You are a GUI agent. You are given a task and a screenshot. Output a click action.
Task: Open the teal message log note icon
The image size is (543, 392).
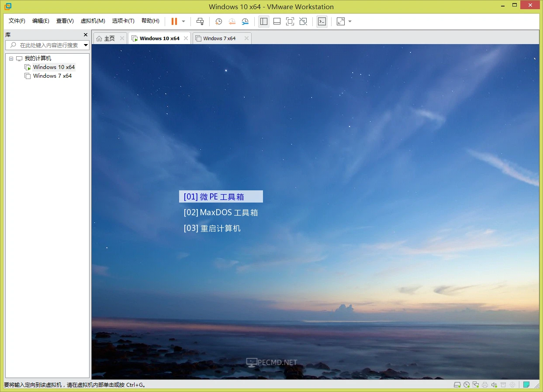tap(527, 385)
